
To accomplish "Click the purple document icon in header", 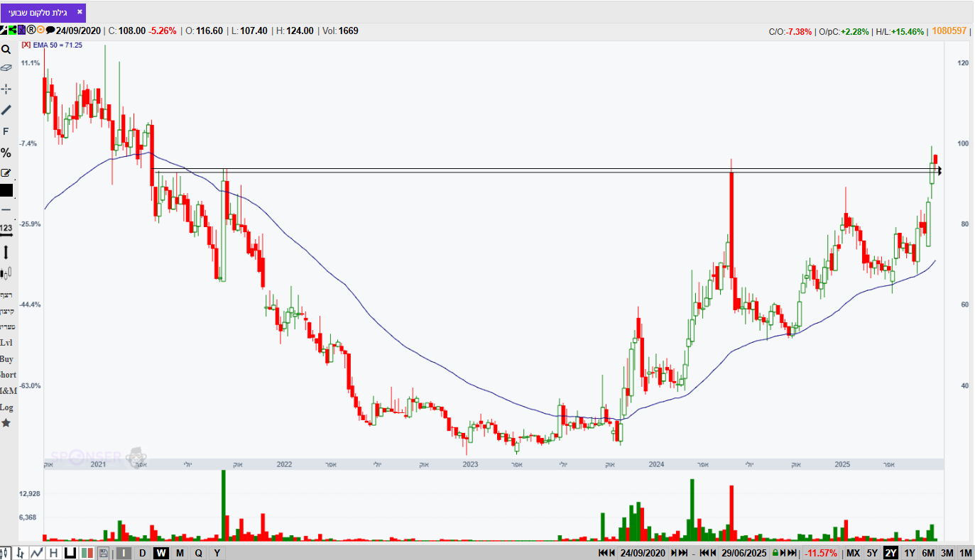I will (x=22, y=31).
